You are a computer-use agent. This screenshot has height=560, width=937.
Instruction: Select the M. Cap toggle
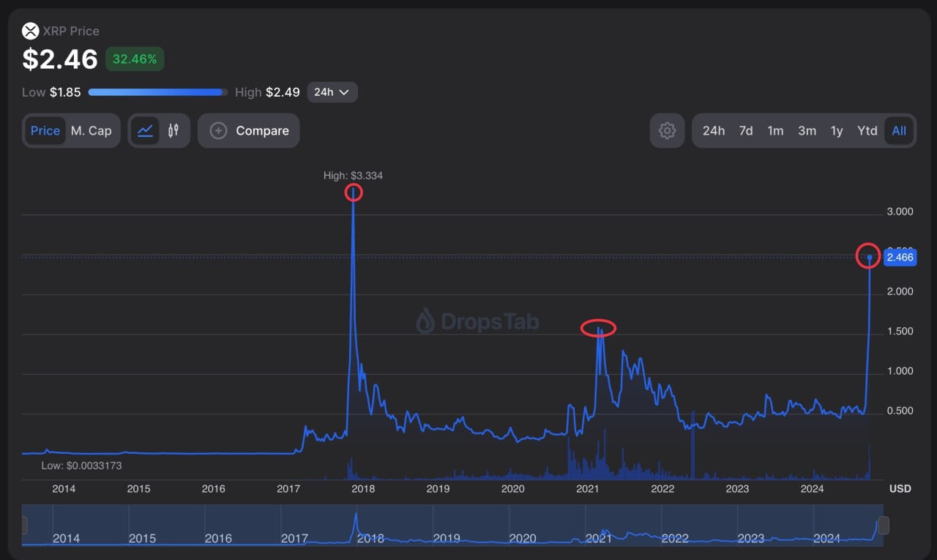(92, 131)
